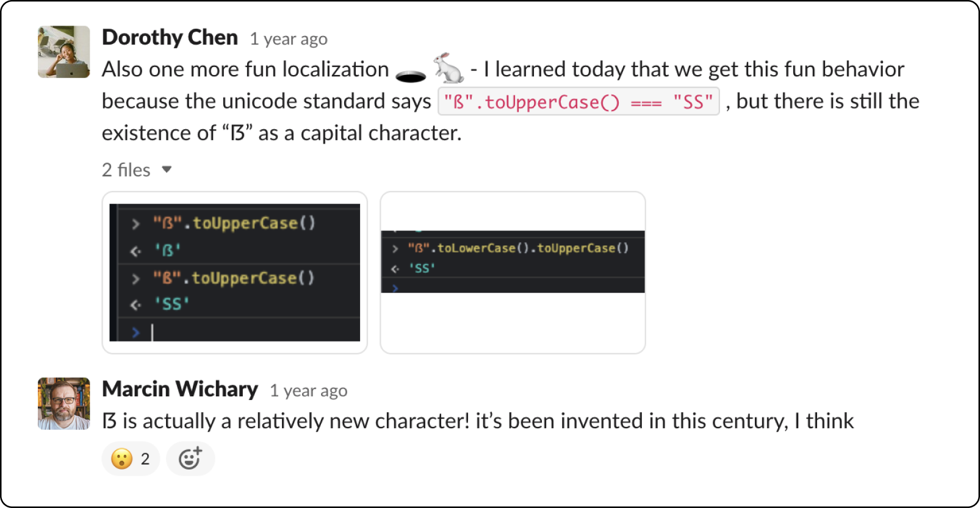Image resolution: width=980 pixels, height=508 pixels.
Task: Select the 'SS' text in right snippet
Action: [x=422, y=268]
